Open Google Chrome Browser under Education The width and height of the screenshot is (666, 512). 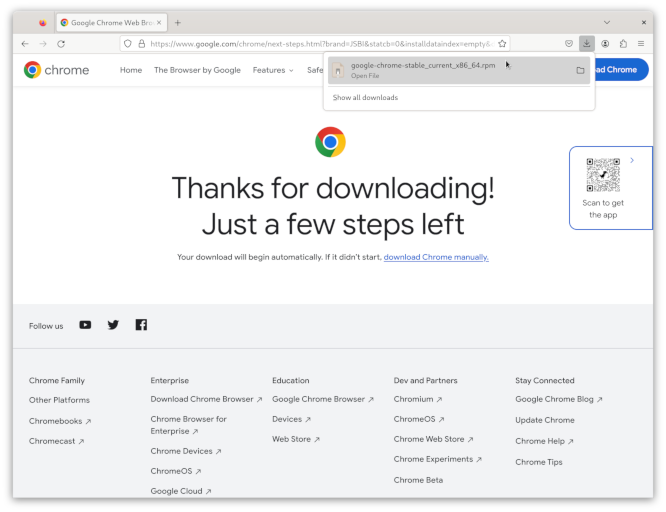pos(323,399)
